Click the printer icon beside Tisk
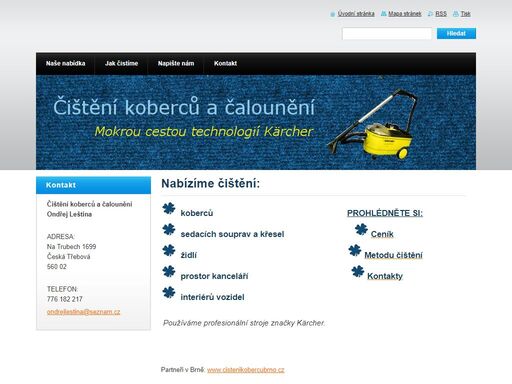512x384 pixels. click(456, 14)
